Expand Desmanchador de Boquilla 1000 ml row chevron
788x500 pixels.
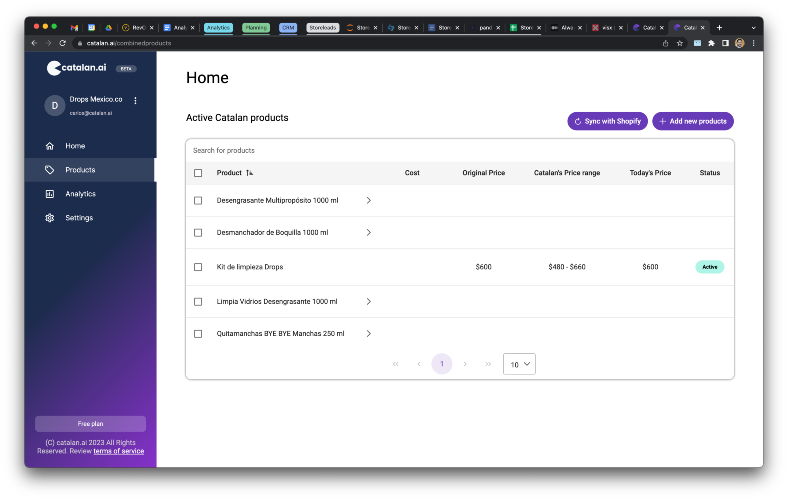368,233
